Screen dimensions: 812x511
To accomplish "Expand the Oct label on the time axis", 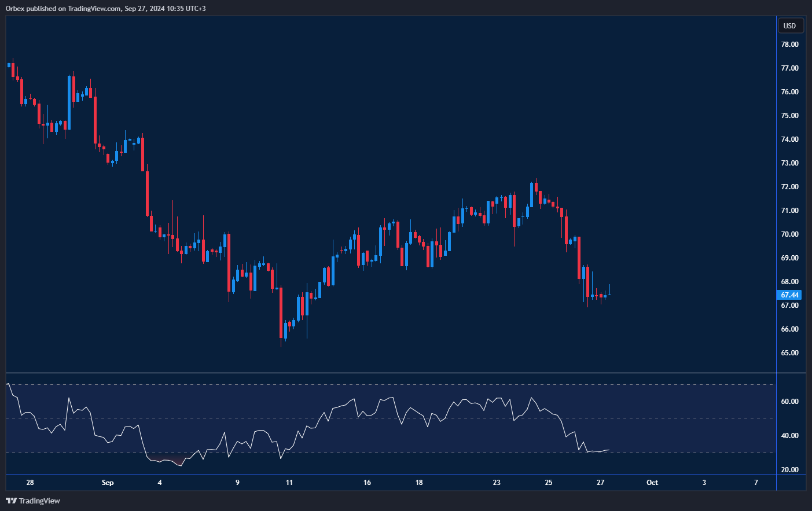I will click(652, 482).
